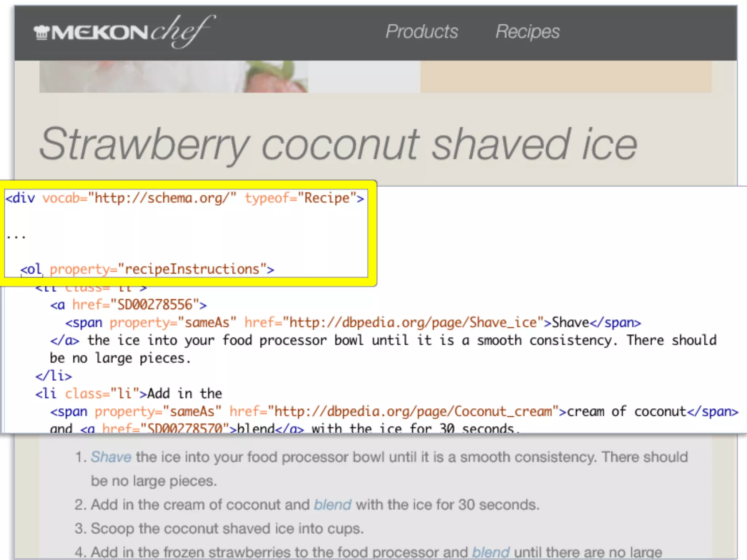Click the strawberry recipe banner image
747x560 pixels.
point(174,77)
